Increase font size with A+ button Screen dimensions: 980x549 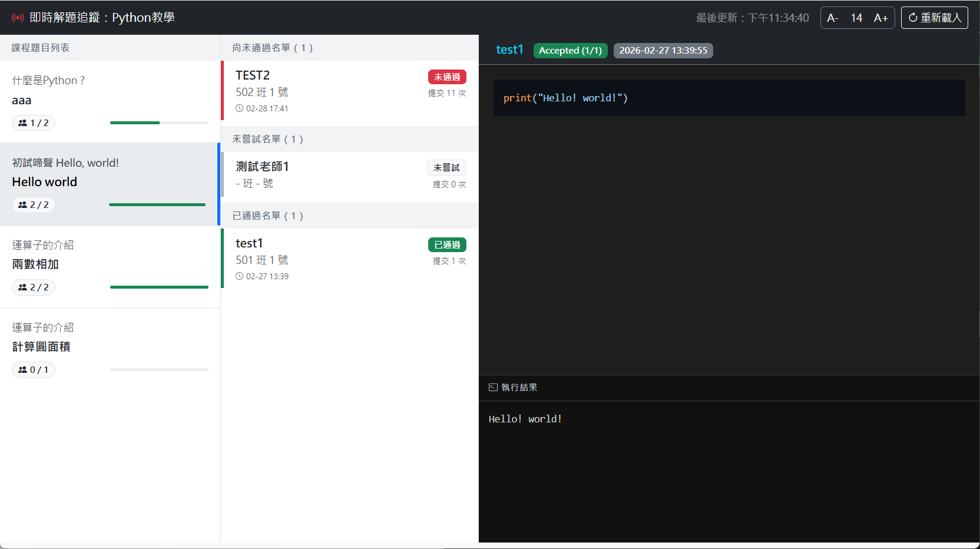(x=880, y=18)
